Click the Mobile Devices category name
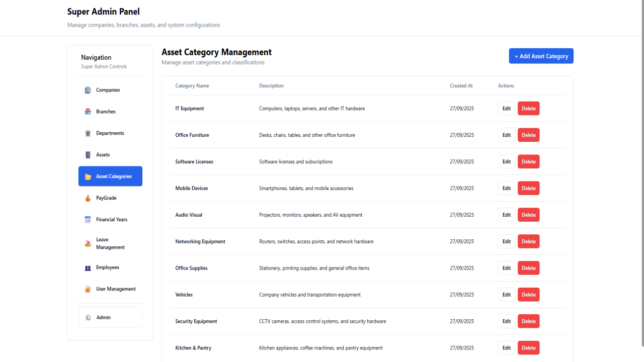 pos(192,189)
